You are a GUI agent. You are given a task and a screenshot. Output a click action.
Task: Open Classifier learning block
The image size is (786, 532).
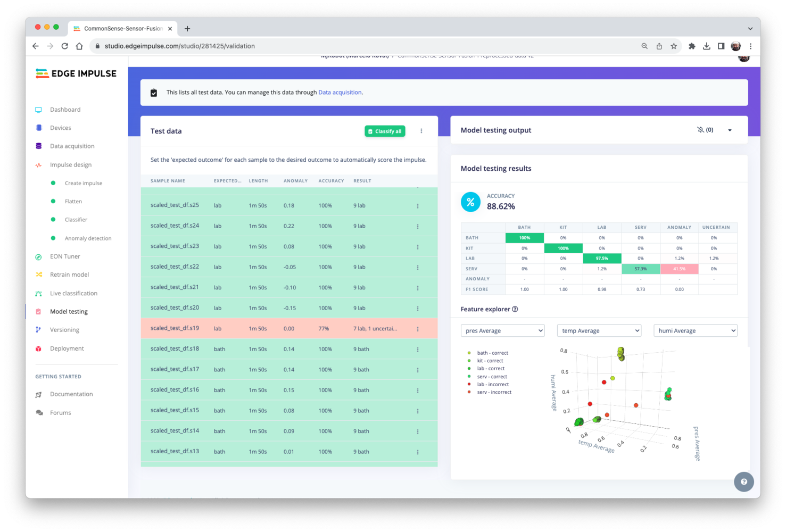[x=76, y=220]
